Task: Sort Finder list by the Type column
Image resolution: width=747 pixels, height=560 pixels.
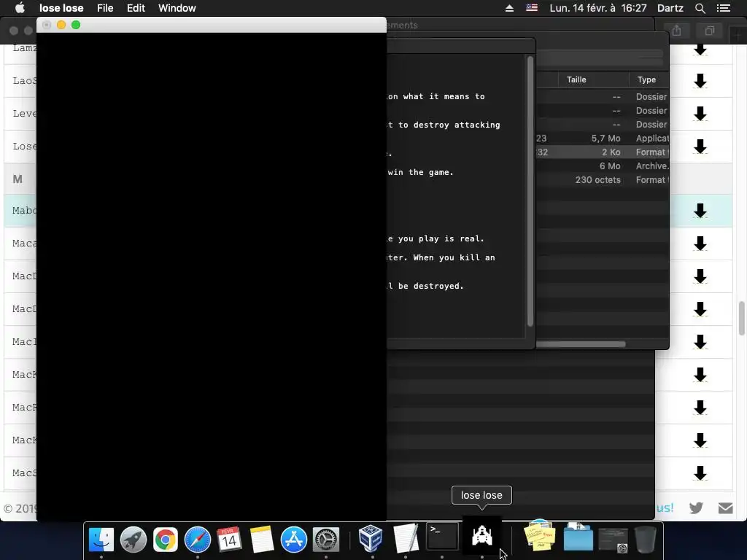Action: click(x=647, y=79)
